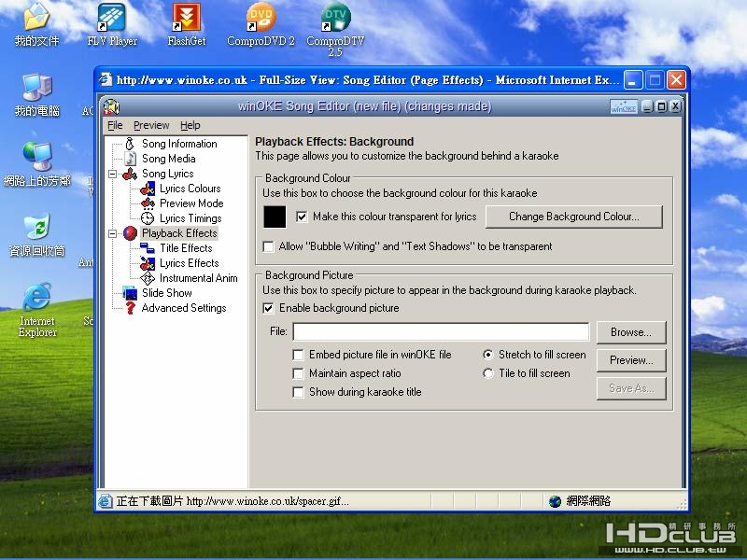Click the IE page icon in browser title bar
747x560 pixels.
[106, 79]
